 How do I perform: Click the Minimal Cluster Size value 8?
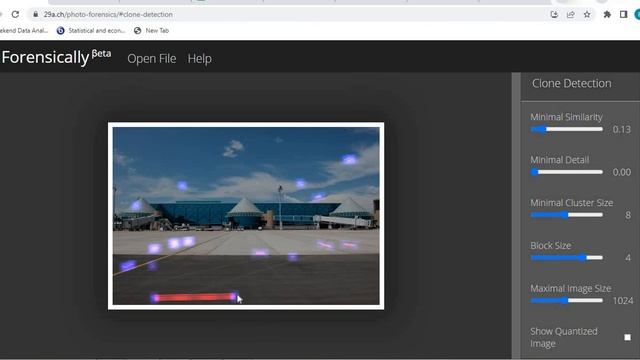tap(628, 215)
